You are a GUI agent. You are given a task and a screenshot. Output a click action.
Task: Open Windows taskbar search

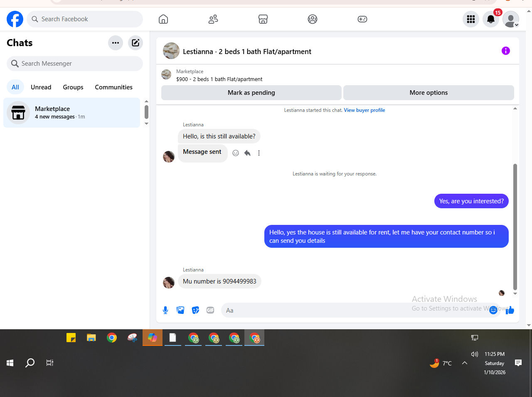pos(30,363)
